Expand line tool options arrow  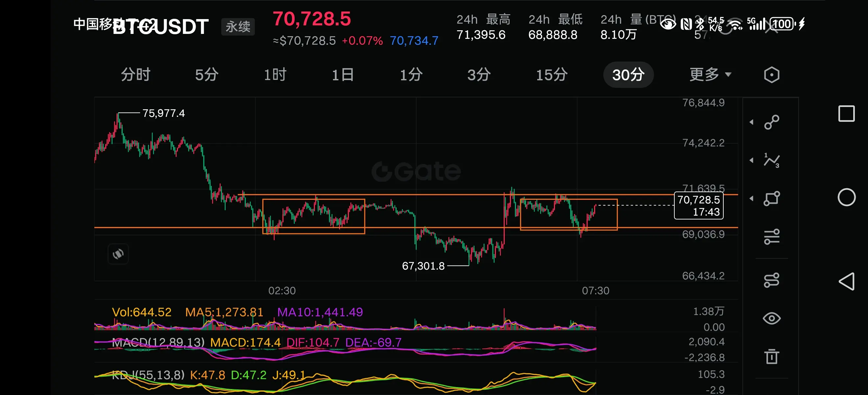coord(751,122)
